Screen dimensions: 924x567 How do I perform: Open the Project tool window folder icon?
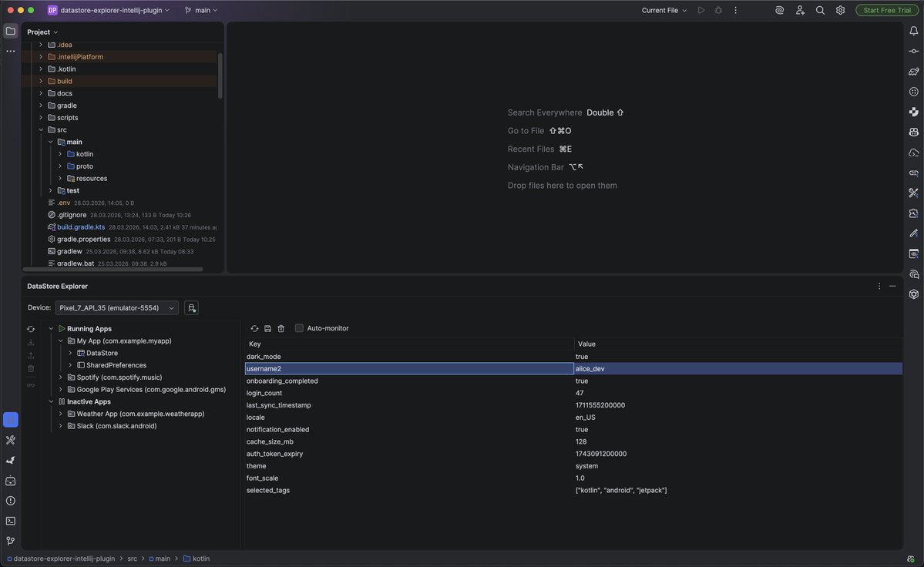pos(11,32)
